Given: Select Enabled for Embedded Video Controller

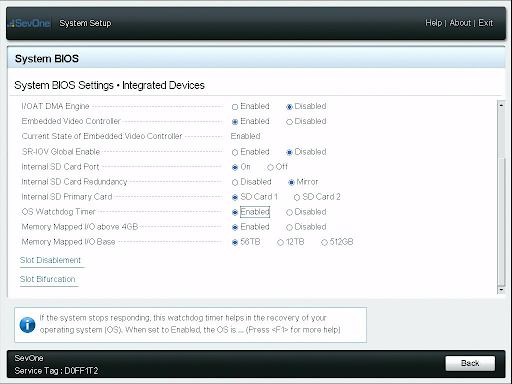Looking at the screenshot, I should click(235, 122).
